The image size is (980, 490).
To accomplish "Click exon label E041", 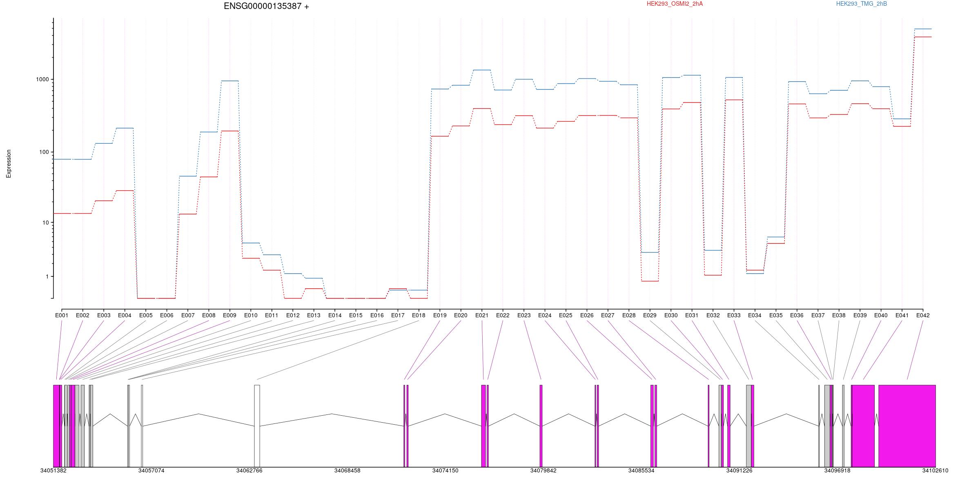I will [x=902, y=315].
